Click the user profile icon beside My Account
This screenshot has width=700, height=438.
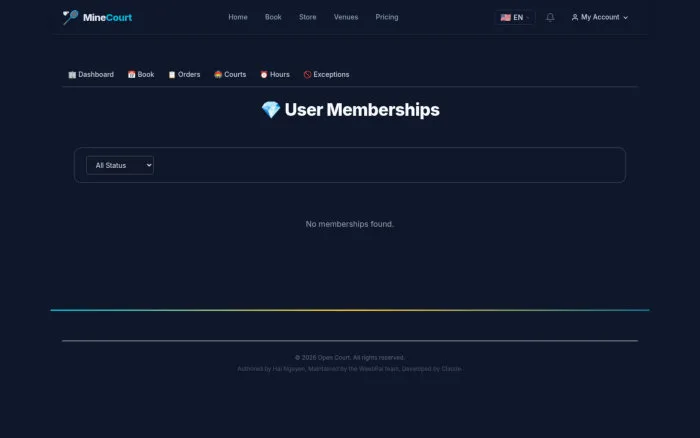pyautogui.click(x=575, y=17)
